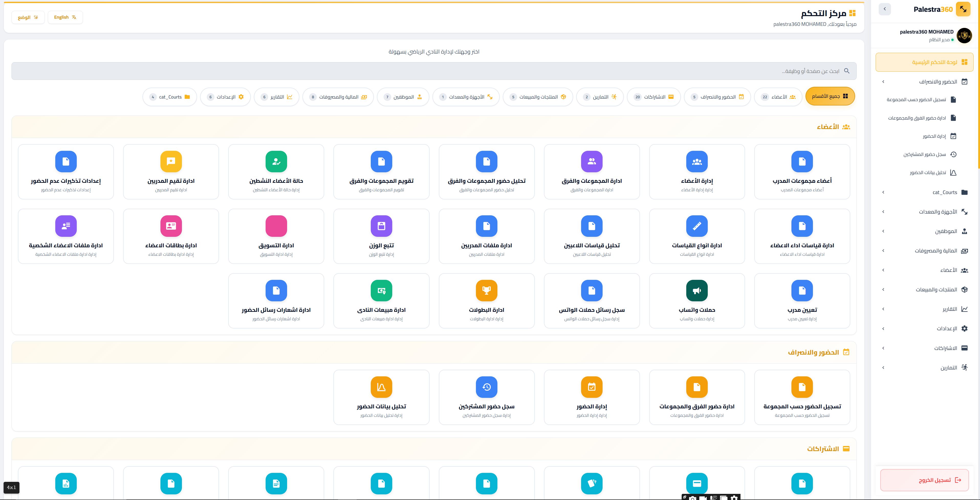Screen dimensions: 980x500
Task: Open ادارة حضور الفرق والمجموعات sidebar link
Action: (922, 118)
